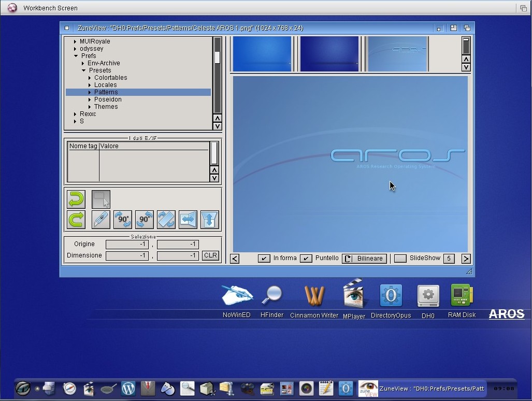Open DirectoryOpus from the desktop
Screen dimensions: 532x401
(391, 296)
